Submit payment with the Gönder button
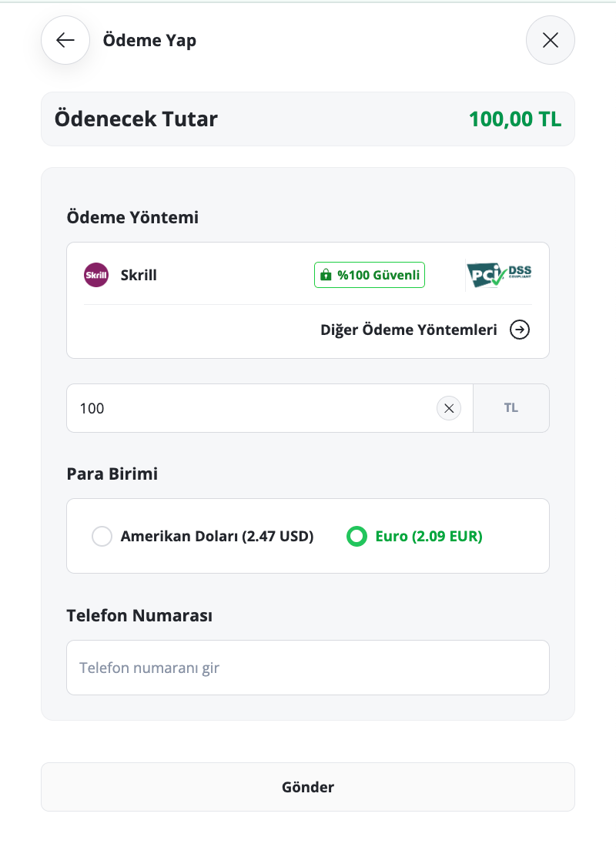 tap(308, 787)
